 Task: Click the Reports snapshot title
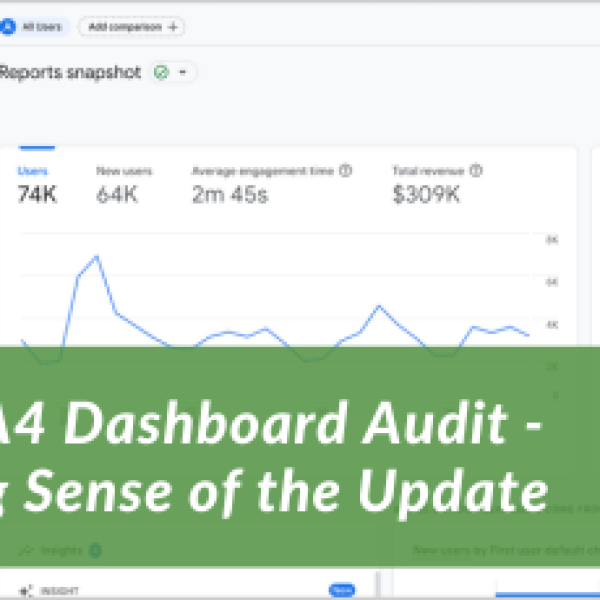[70, 72]
